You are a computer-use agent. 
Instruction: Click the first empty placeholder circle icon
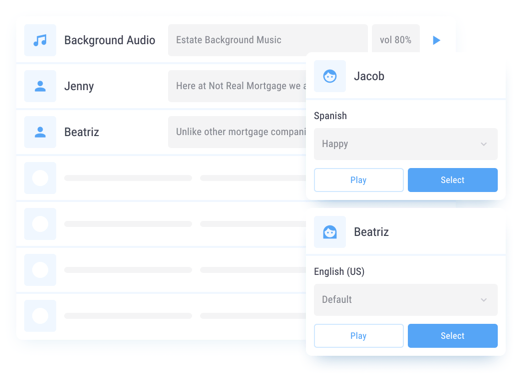(x=40, y=178)
